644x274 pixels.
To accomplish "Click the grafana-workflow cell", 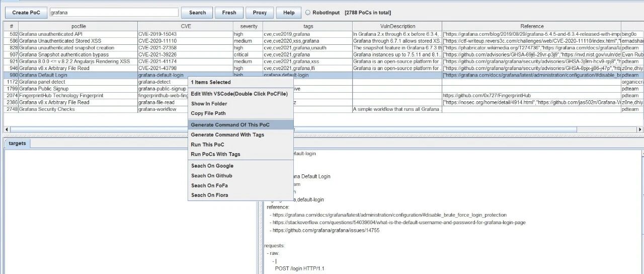I will 163,109.
